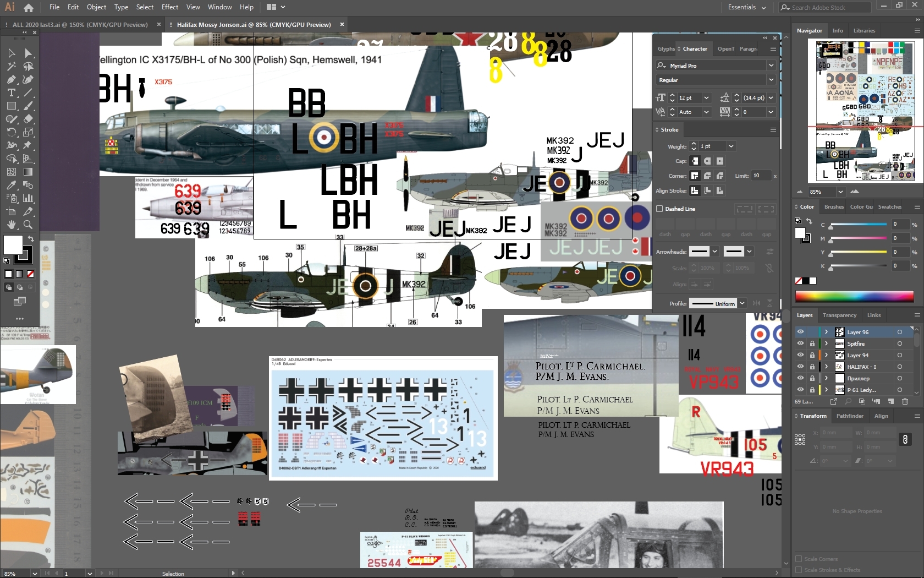Viewport: 924px width, 578px height.
Task: Select the Type tool
Action: (12, 92)
